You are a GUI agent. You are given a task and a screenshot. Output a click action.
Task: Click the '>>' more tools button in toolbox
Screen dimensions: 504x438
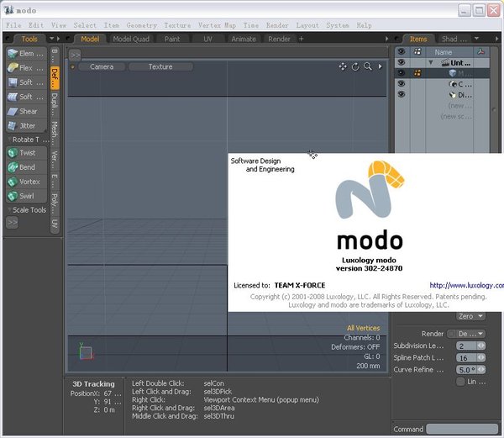point(13,222)
